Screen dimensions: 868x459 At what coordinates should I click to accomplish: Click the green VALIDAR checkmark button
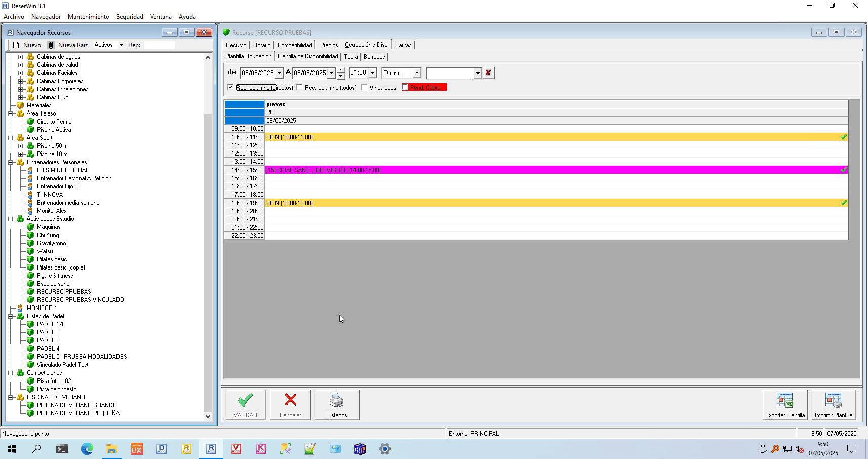[x=245, y=405]
